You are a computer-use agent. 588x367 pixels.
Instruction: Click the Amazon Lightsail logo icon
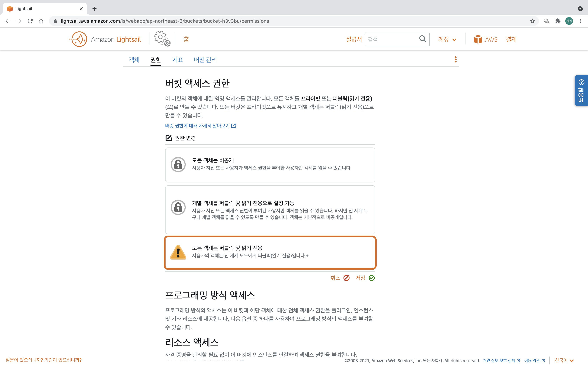pos(78,39)
